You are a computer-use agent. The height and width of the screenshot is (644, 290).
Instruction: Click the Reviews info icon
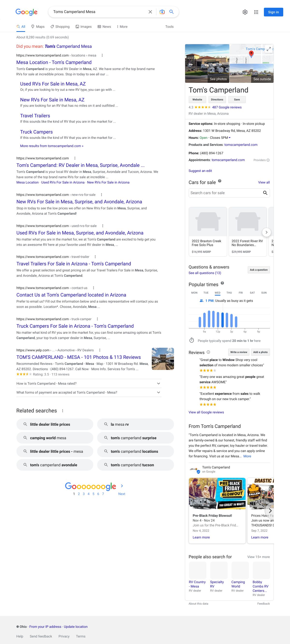pos(208,352)
